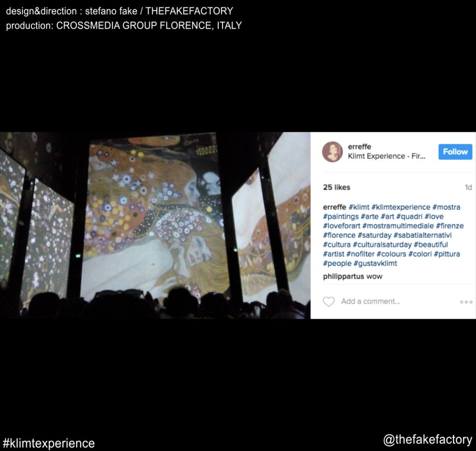This screenshot has width=476, height=451.
Task: Open the erreffe username link at top
Action: 360,147
